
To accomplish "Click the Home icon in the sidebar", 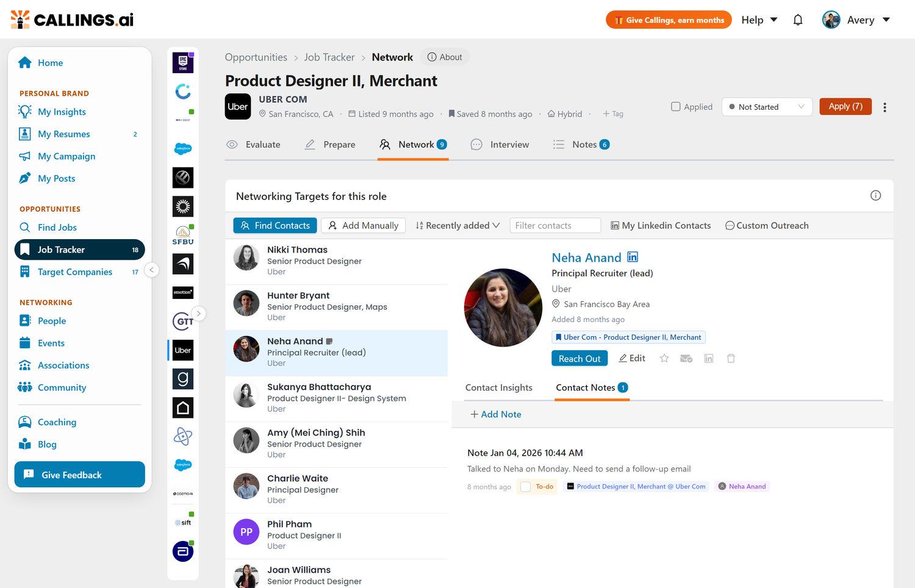I will pyautogui.click(x=25, y=63).
